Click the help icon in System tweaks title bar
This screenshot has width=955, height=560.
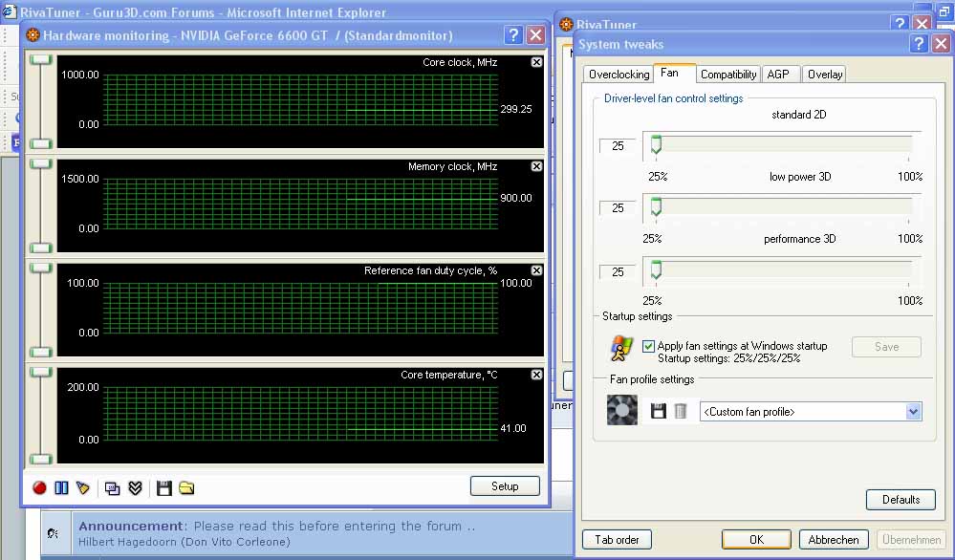(919, 44)
